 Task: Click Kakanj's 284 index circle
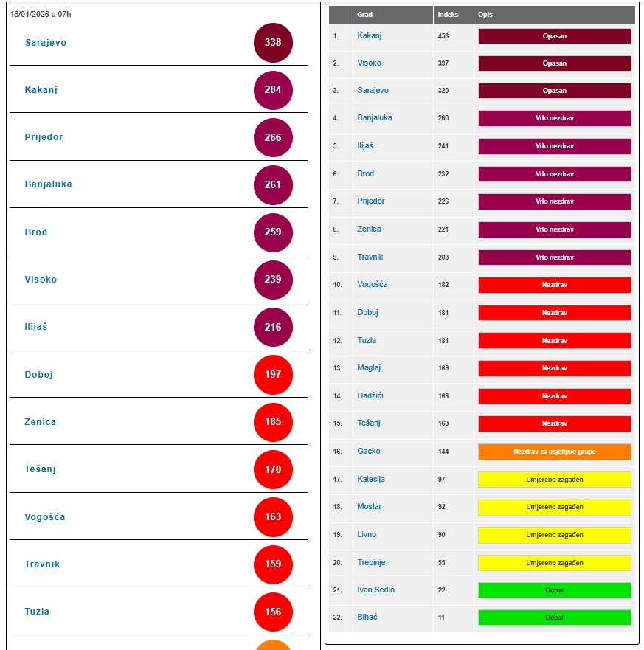(x=273, y=90)
